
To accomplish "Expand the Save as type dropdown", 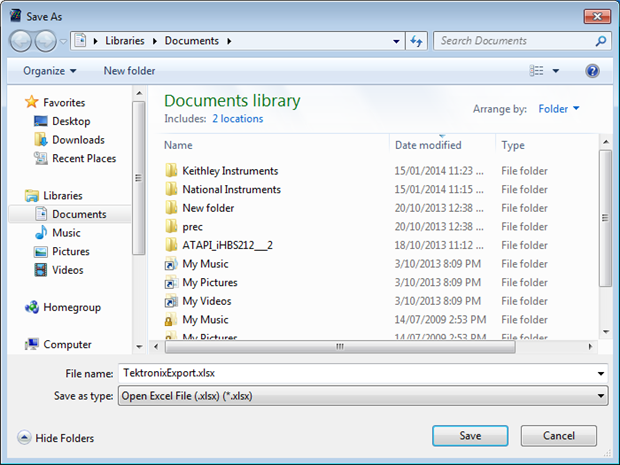I will (600, 396).
